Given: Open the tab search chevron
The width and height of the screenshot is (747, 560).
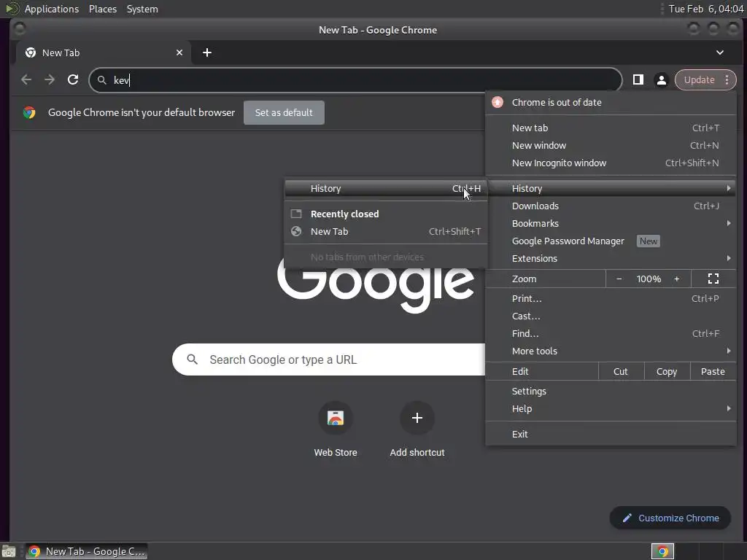Looking at the screenshot, I should click(x=720, y=52).
